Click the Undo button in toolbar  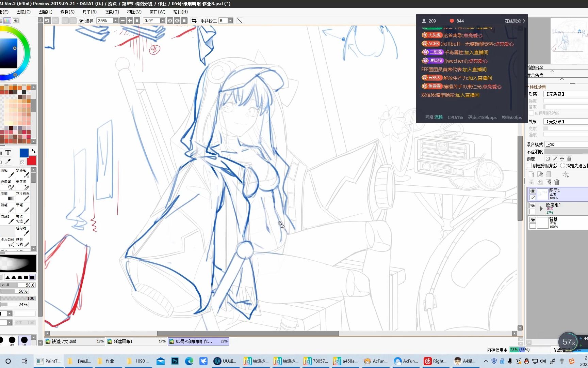(x=47, y=20)
